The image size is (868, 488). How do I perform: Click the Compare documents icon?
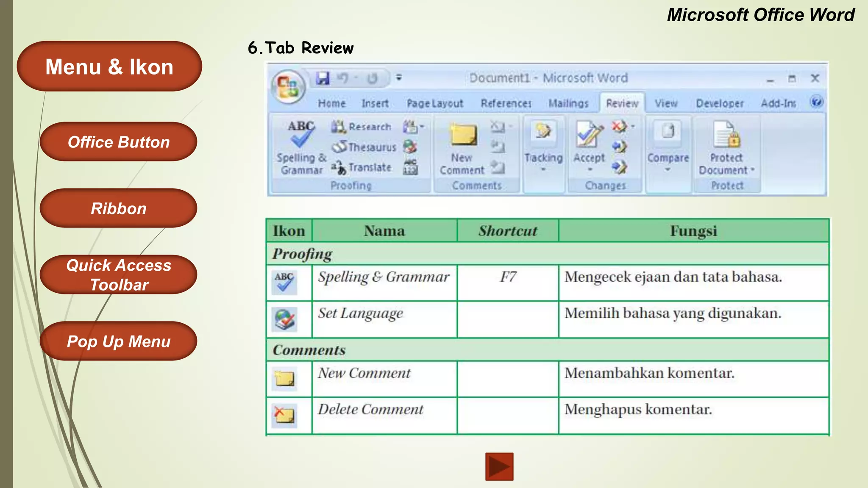tap(668, 132)
